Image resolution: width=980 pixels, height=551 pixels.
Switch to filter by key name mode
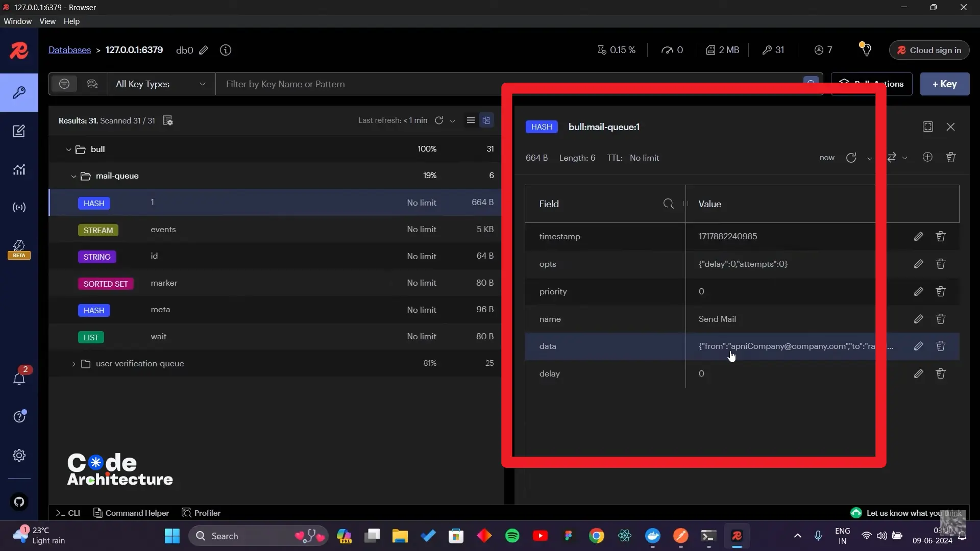pyautogui.click(x=64, y=84)
